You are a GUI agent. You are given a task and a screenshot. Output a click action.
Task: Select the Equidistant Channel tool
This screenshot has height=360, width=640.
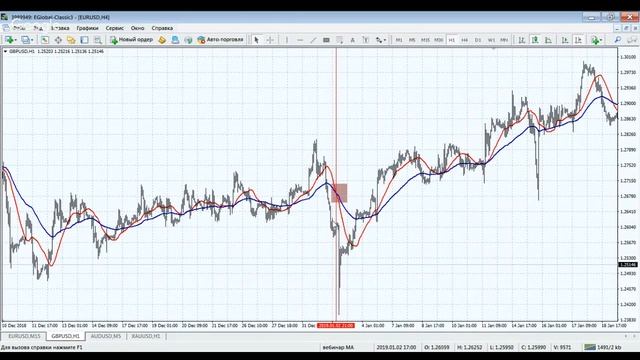coord(326,40)
